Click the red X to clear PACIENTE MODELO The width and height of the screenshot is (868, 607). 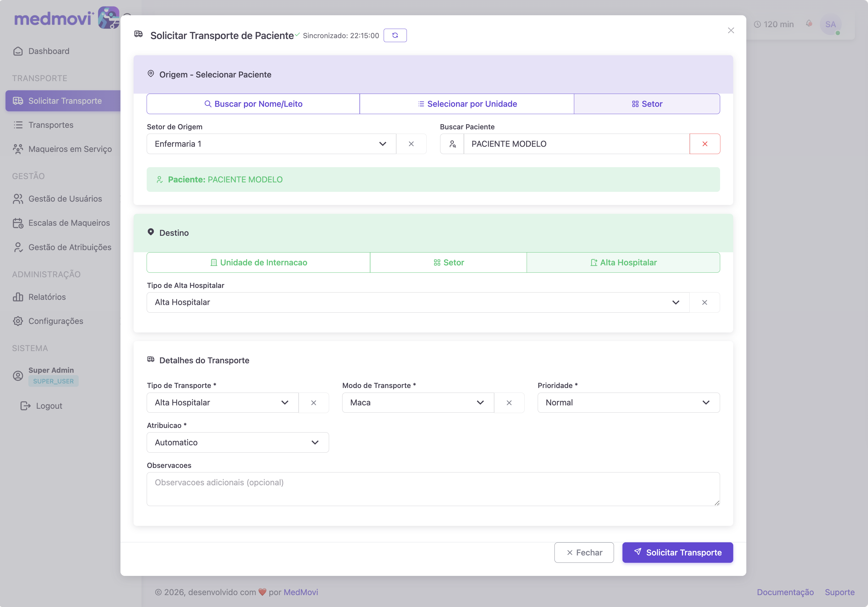705,144
